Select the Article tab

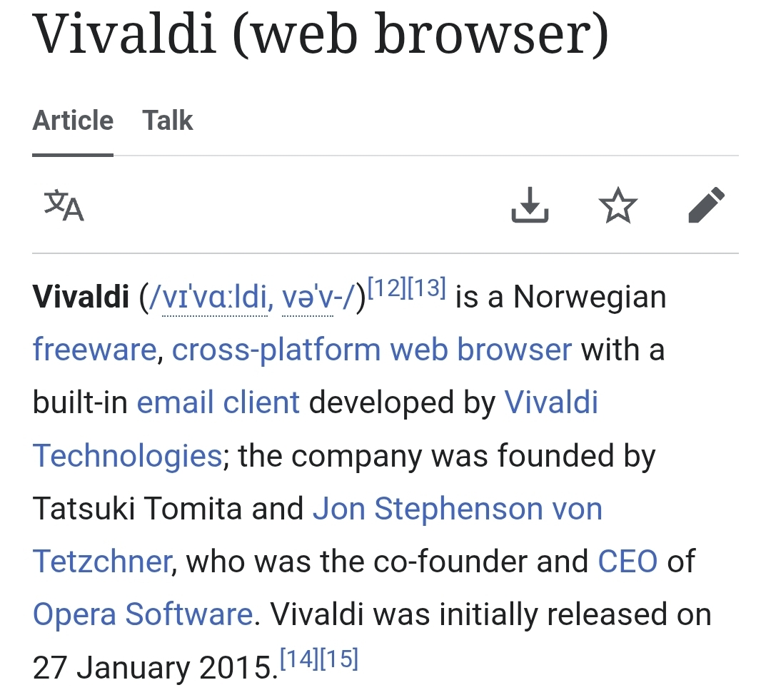click(73, 120)
